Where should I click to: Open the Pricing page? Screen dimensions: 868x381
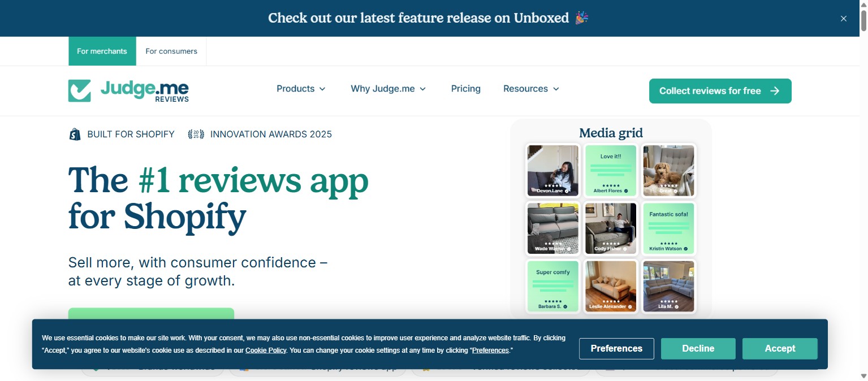click(466, 89)
